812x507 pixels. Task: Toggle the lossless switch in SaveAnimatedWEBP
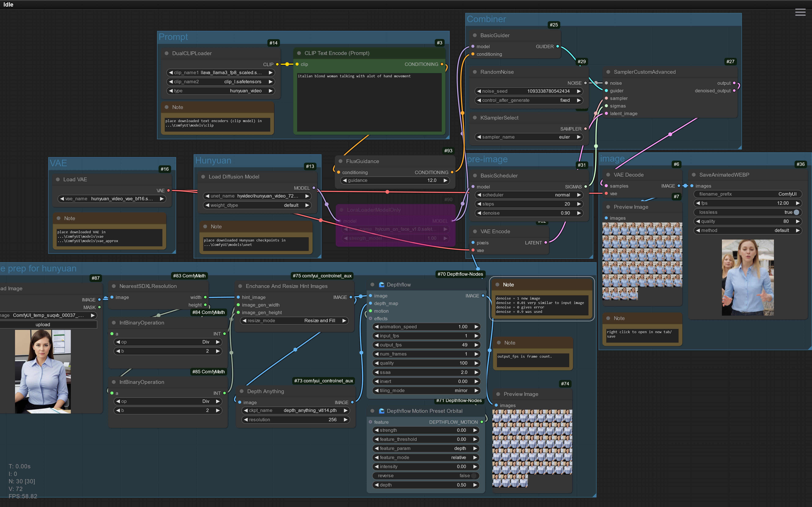coord(796,212)
